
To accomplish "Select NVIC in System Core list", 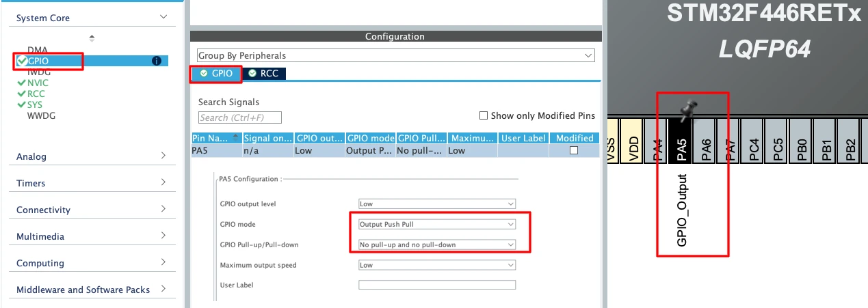I will click(x=38, y=83).
